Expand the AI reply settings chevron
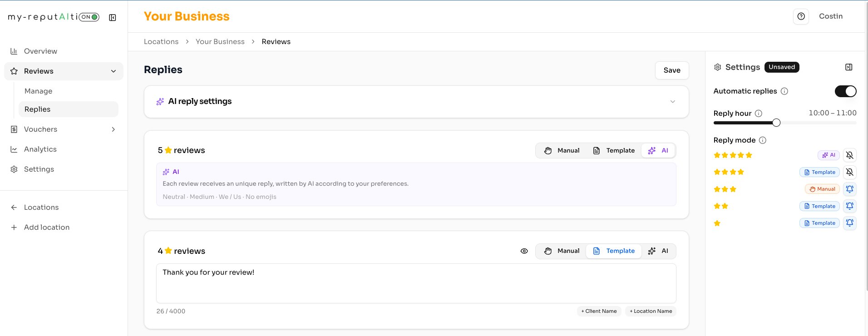The width and height of the screenshot is (868, 336). coord(673,102)
